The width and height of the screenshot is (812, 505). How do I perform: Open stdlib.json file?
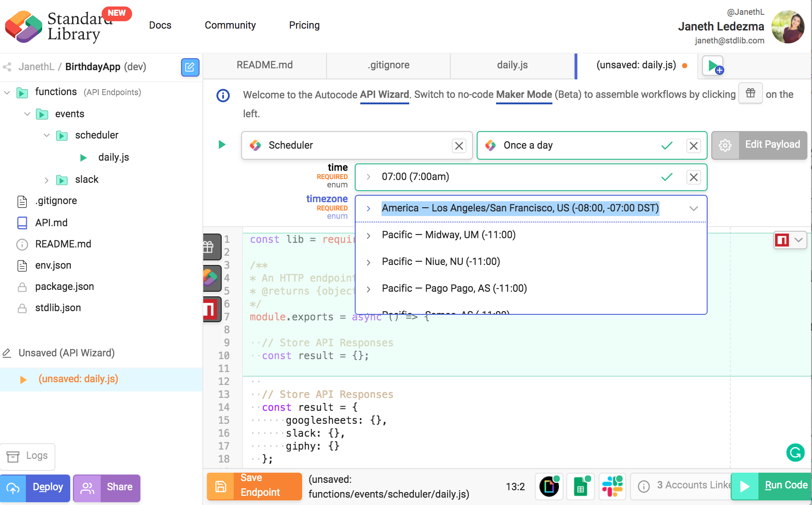pyautogui.click(x=58, y=308)
